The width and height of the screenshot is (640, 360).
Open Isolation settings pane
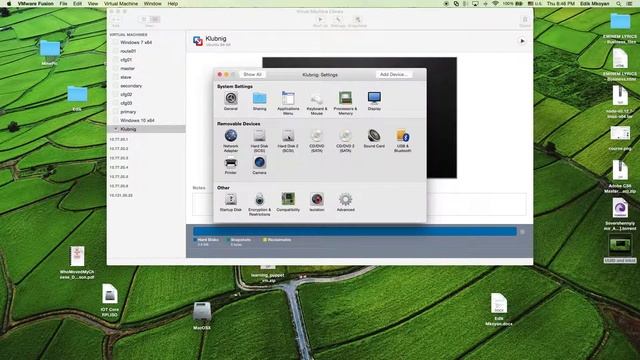coord(317,202)
